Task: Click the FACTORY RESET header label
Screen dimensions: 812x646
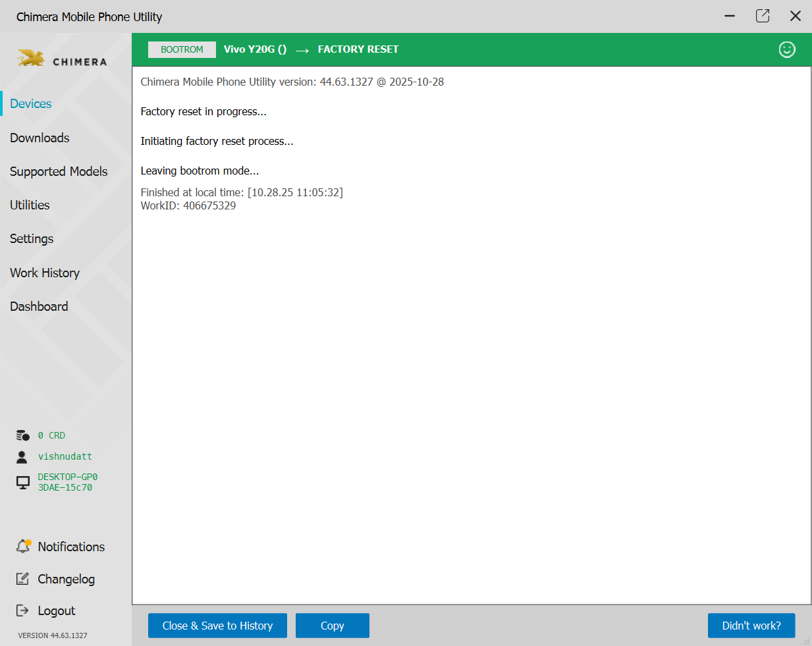Action: 358,49
